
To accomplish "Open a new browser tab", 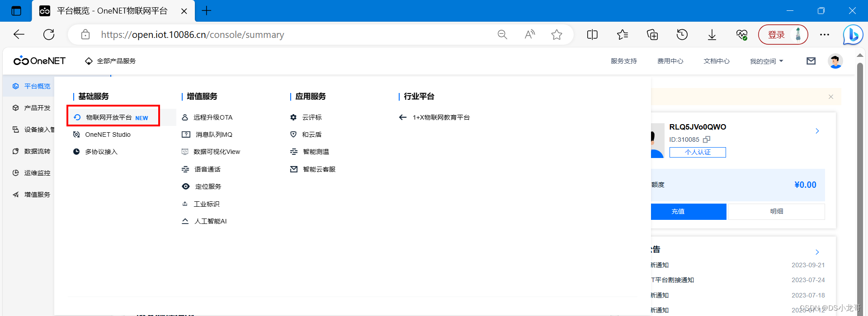I will tap(207, 11).
